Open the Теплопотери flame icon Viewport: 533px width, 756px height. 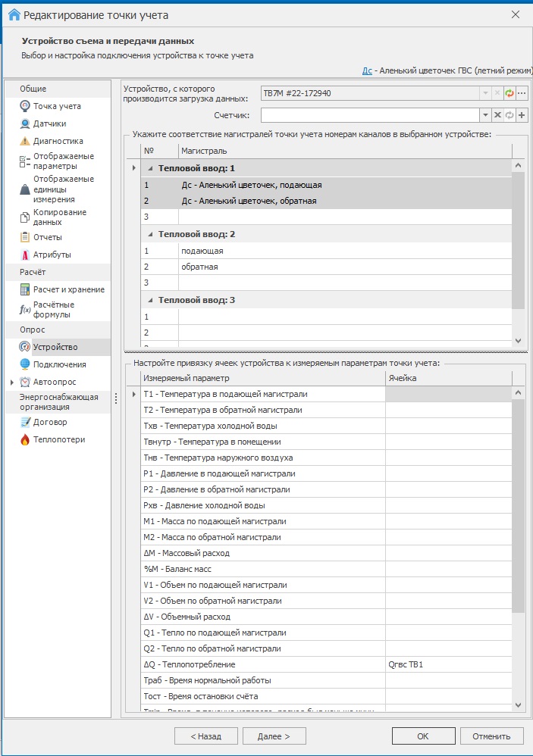point(24,439)
